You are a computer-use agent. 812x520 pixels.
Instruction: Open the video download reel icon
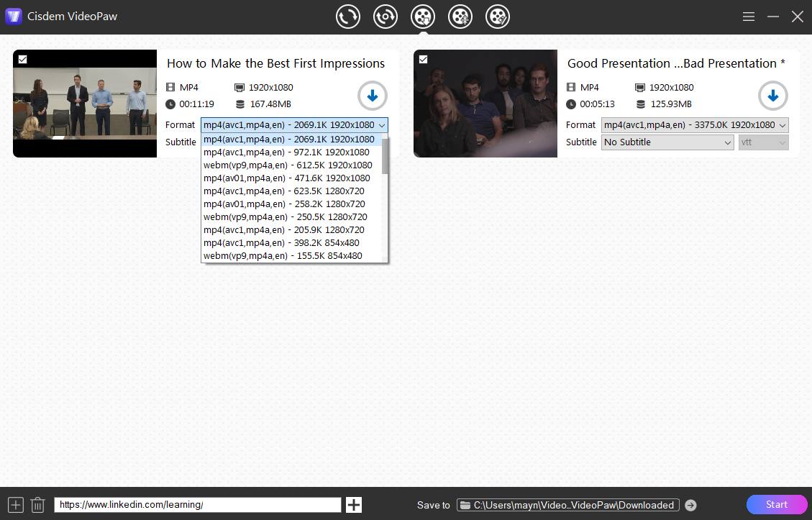pyautogui.click(x=423, y=16)
